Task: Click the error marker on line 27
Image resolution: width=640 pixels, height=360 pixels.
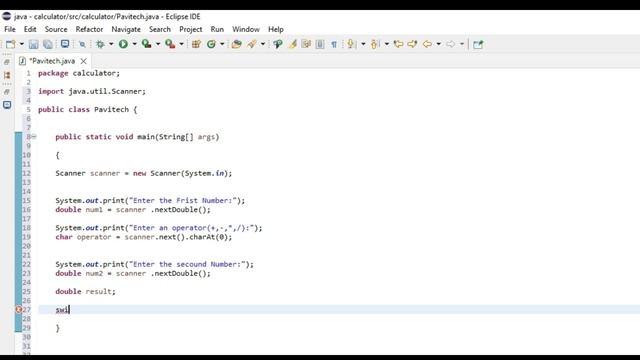Action: [x=18, y=310]
